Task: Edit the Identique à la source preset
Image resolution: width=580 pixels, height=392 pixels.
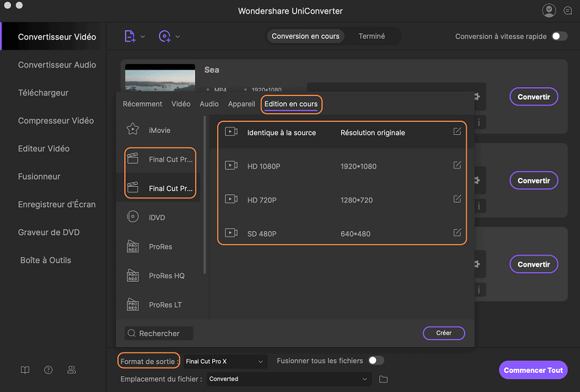Action: [457, 132]
